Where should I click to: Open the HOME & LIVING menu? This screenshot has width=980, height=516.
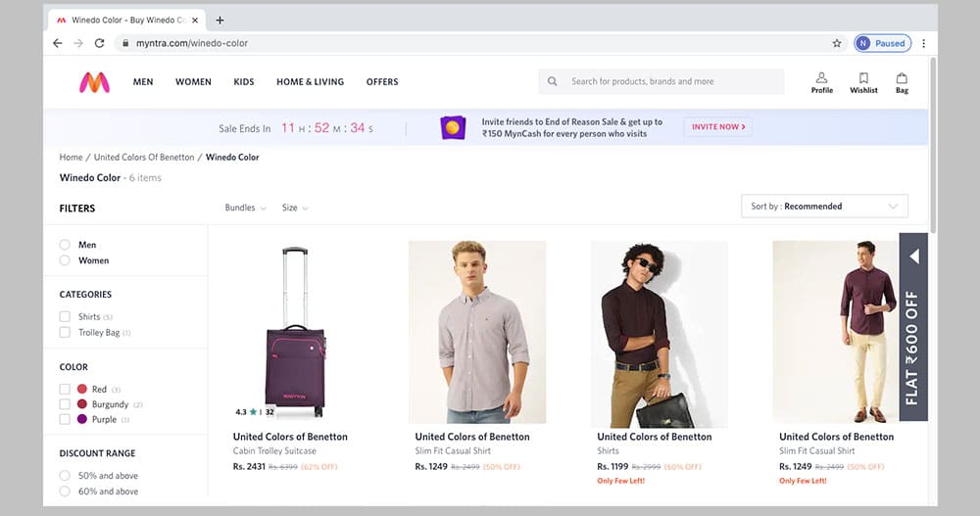coord(308,82)
